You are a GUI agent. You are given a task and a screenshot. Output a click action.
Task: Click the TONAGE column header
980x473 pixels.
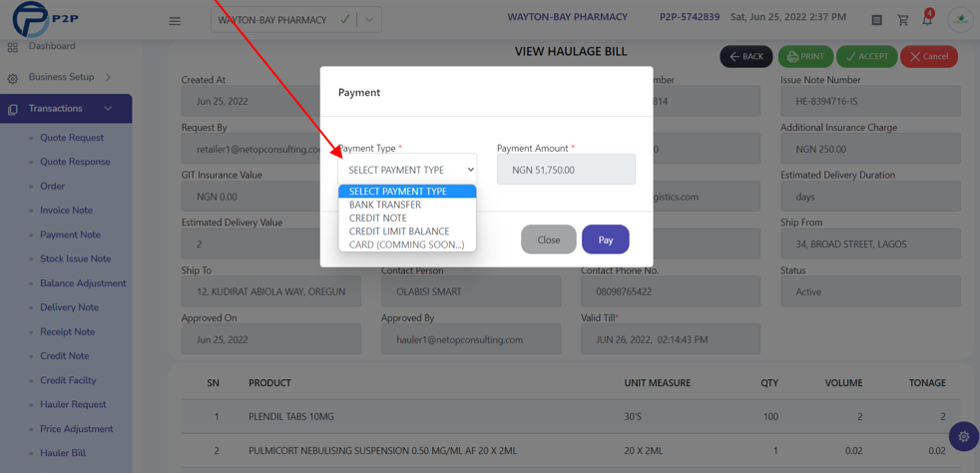(x=927, y=382)
